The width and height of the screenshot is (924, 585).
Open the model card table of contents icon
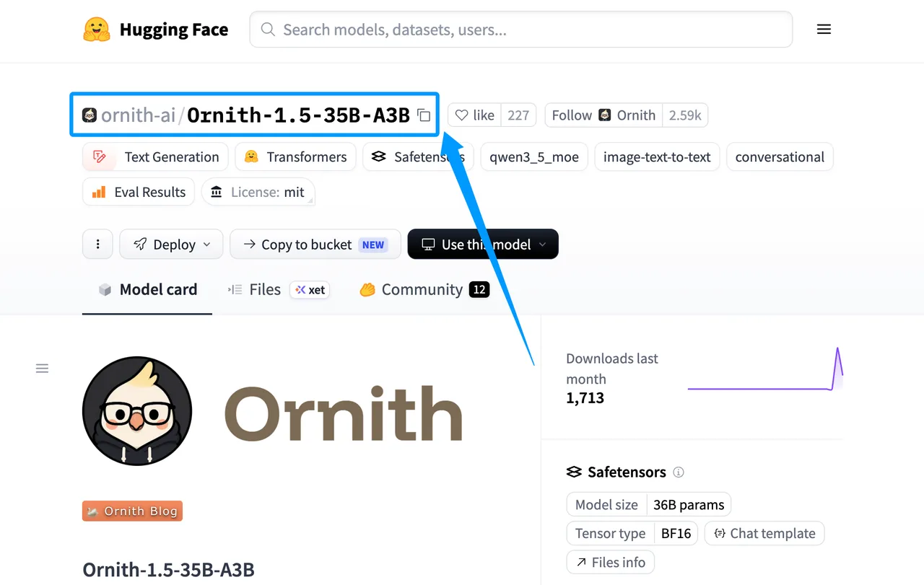point(43,369)
